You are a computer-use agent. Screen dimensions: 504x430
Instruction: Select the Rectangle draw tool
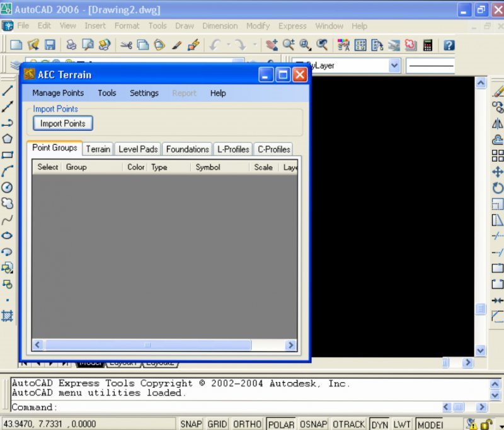[x=8, y=155]
